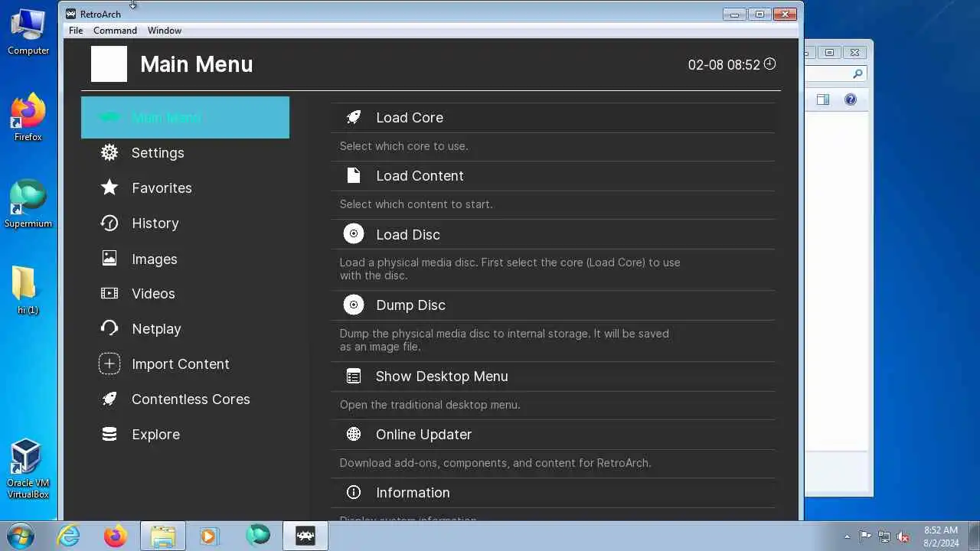Click the list icon beside Show Desktop Menu

353,376
